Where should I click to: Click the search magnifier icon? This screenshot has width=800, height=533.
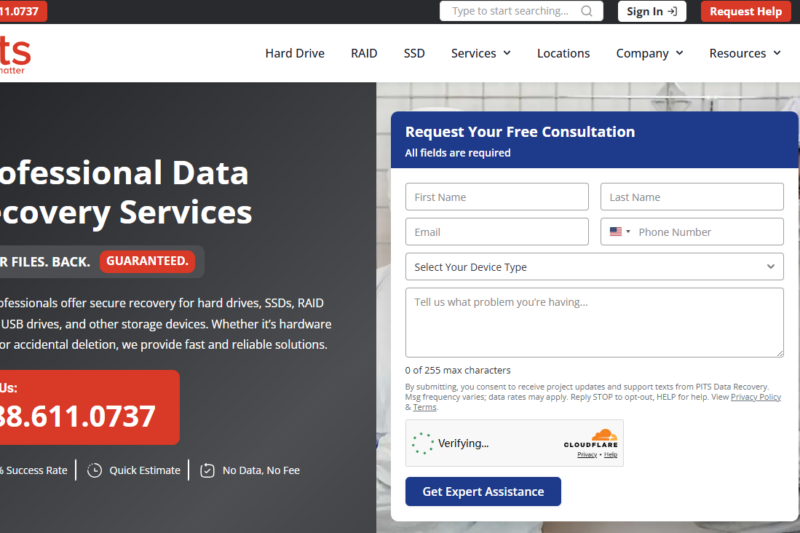click(587, 11)
